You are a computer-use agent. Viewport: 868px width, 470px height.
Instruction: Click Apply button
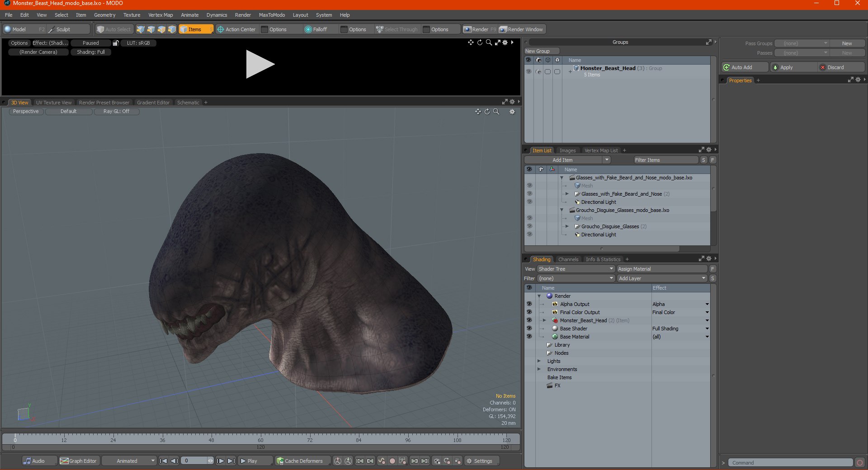coord(793,67)
